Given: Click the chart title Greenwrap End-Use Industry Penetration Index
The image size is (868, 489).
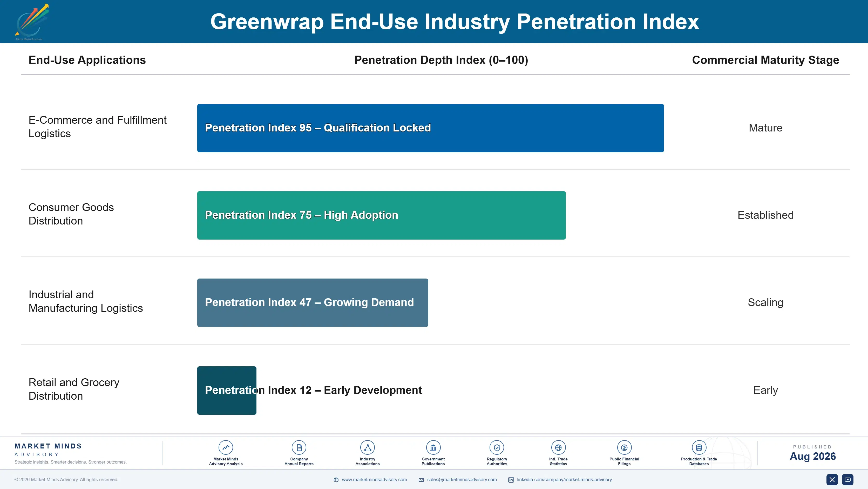Looking at the screenshot, I should 455,22.
